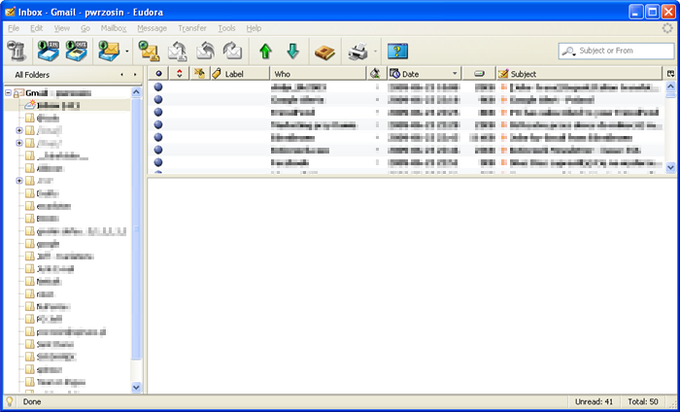
Task: Click the left arrow in All Folders header
Action: [x=121, y=75]
